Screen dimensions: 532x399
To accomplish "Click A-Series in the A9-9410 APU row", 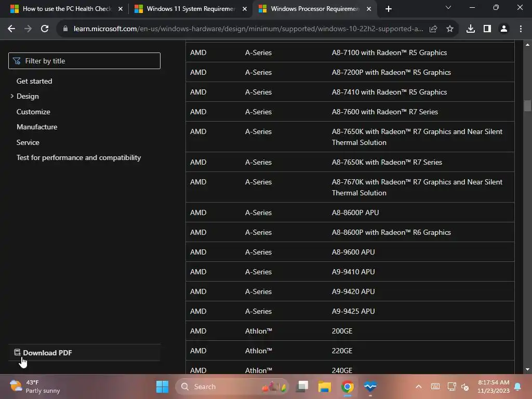I will point(259,271).
